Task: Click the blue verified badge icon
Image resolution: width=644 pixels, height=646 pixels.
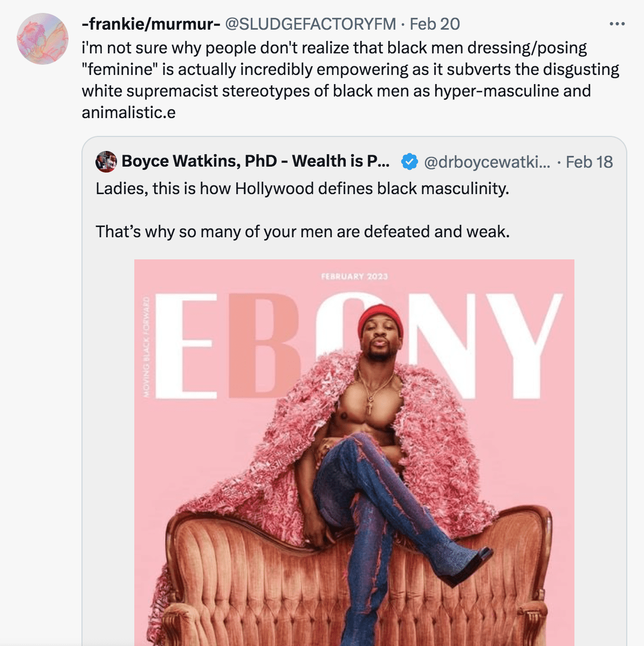Action: coord(409,162)
